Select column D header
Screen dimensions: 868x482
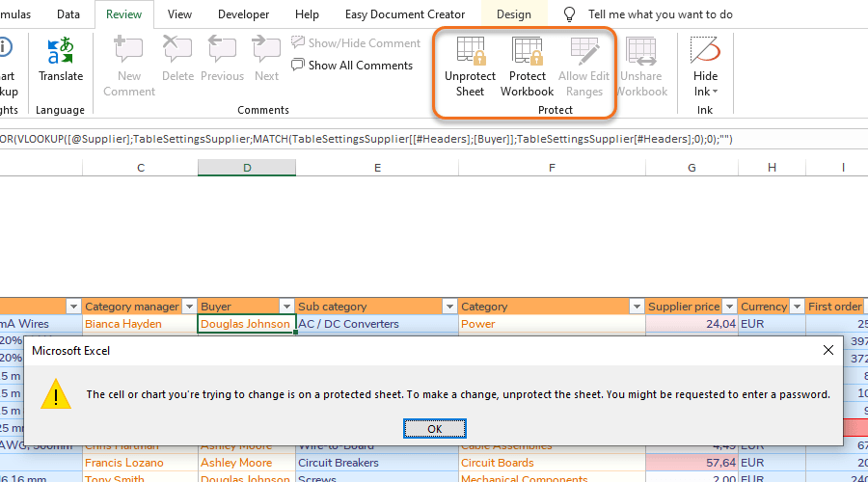(247, 168)
